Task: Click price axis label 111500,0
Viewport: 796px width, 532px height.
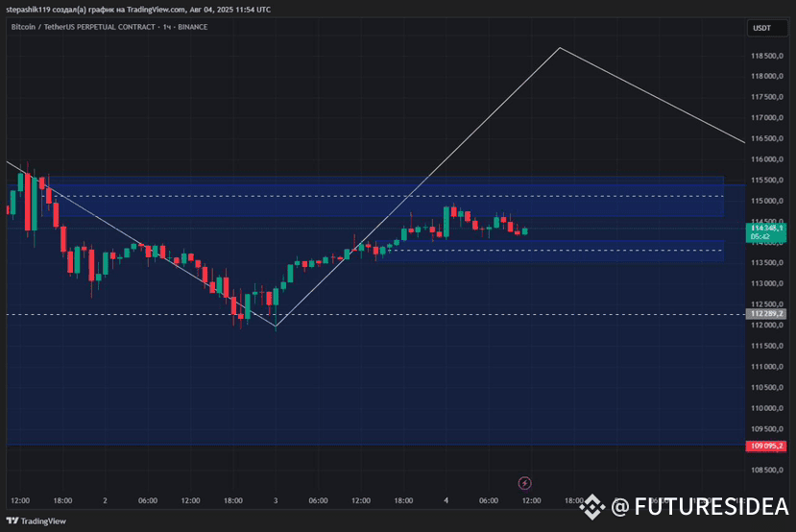Action: (767, 347)
